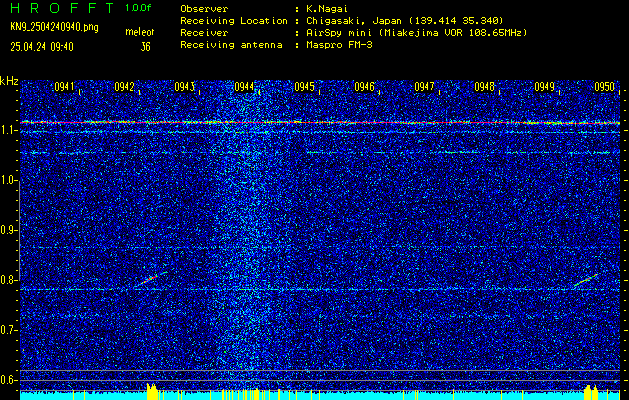Click the 0946 time marker
Image resolution: width=629 pixels, height=400 pixels.
point(364,87)
